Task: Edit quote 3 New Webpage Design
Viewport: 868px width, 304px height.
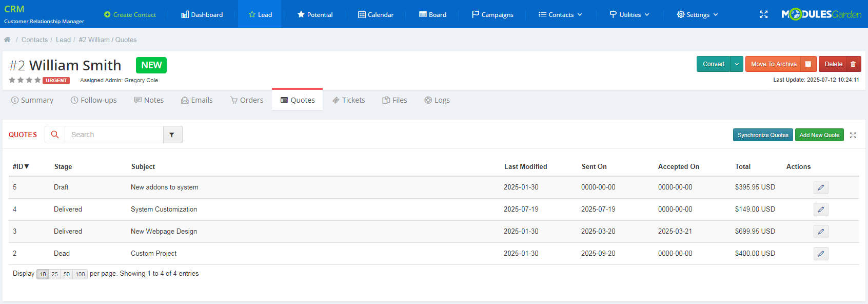Action: coord(821,232)
